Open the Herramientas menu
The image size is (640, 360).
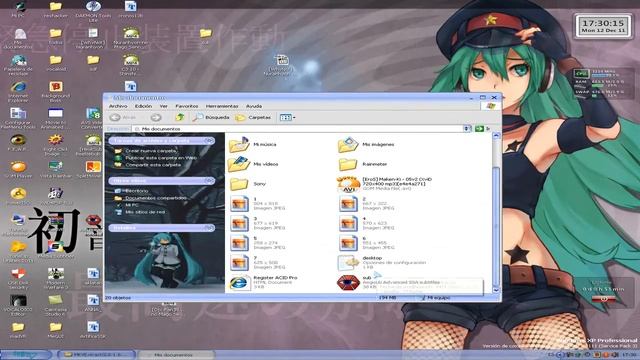tap(222, 106)
